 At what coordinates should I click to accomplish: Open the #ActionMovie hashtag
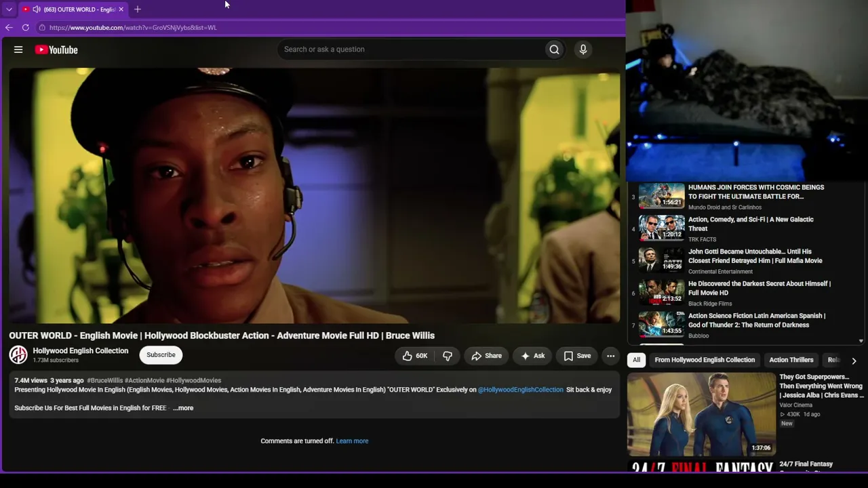tap(144, 381)
